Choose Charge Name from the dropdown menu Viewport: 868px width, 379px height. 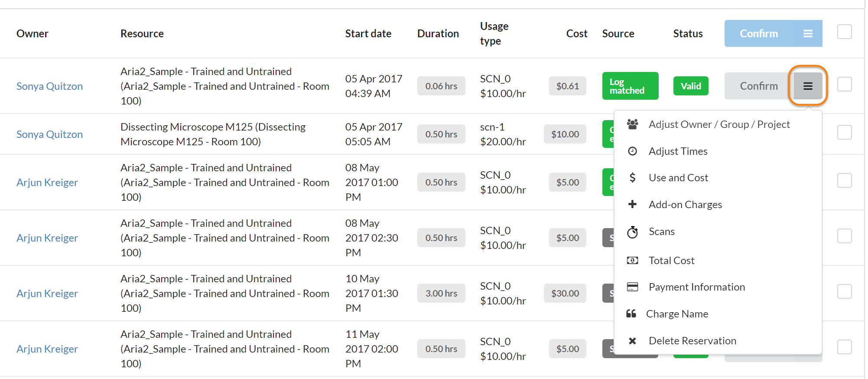point(677,314)
